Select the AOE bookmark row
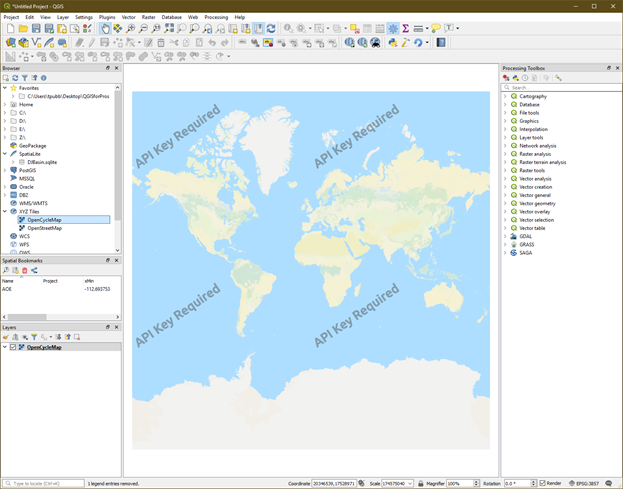 [x=61, y=289]
